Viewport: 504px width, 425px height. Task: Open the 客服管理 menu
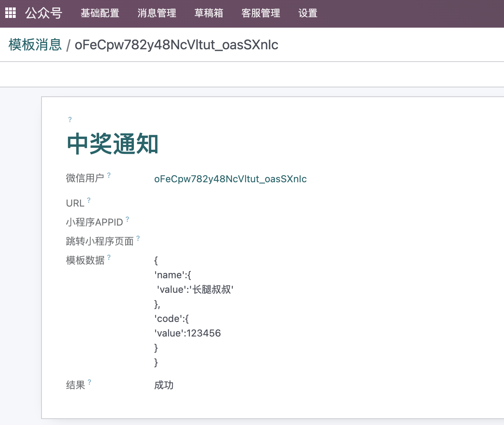click(x=261, y=13)
